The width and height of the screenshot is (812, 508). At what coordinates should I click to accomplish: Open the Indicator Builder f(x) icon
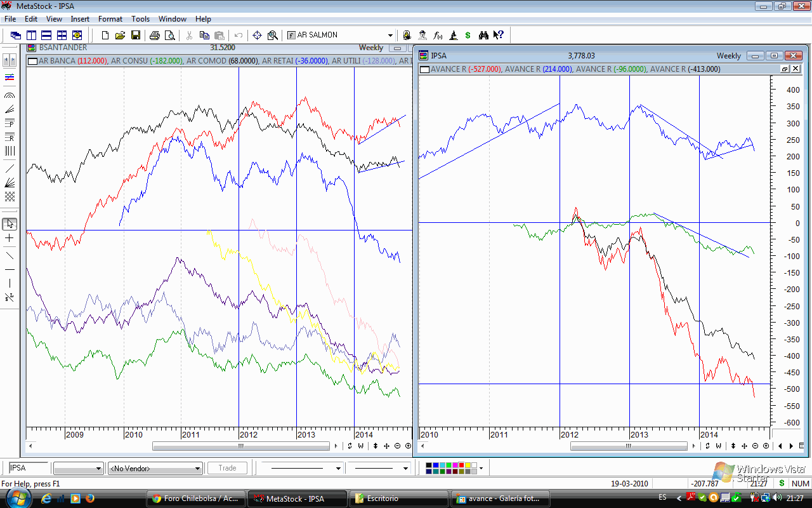[438, 36]
